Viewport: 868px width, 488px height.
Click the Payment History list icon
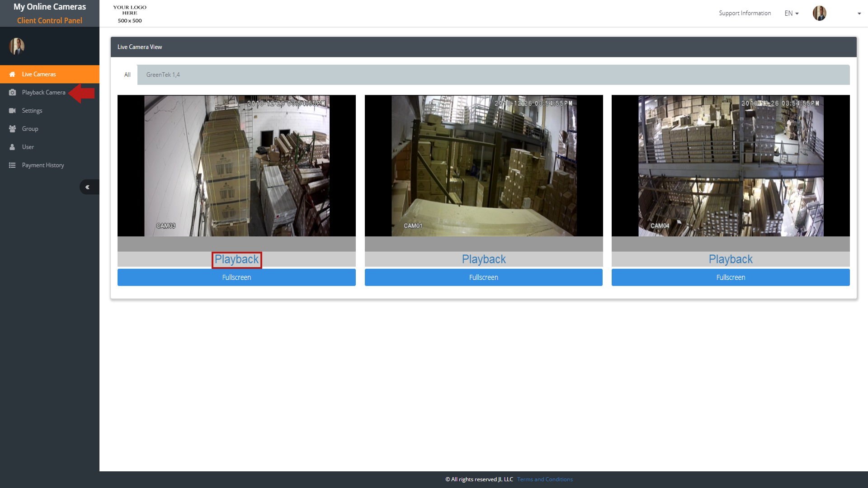(x=12, y=165)
